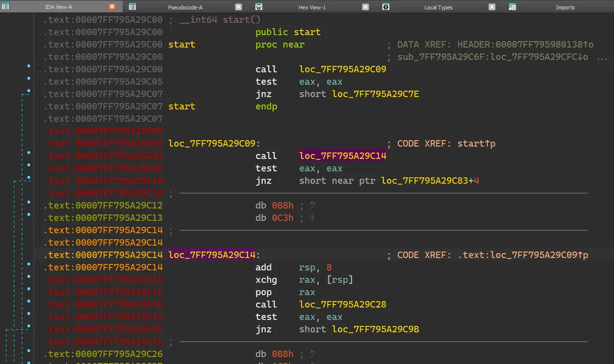The height and width of the screenshot is (364, 614).
Task: Click 'proc near' directive text
Action: (280, 44)
